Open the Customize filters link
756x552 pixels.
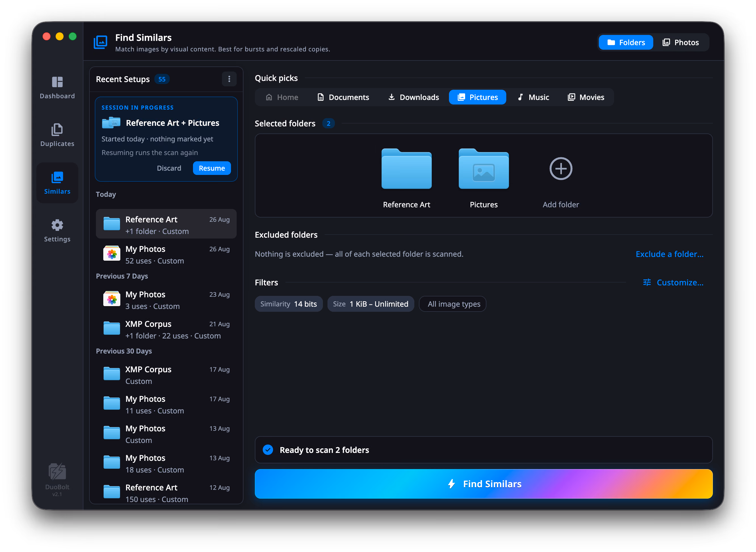coord(673,283)
